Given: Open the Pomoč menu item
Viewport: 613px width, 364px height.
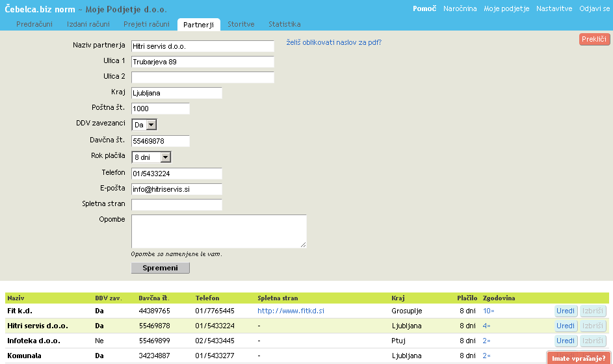Looking at the screenshot, I should coord(424,9).
